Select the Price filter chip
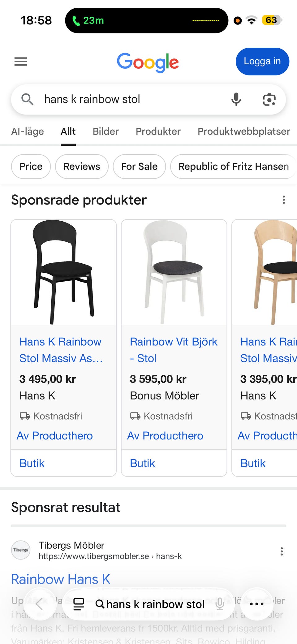Screen dimensions: 297x644 point(31,166)
